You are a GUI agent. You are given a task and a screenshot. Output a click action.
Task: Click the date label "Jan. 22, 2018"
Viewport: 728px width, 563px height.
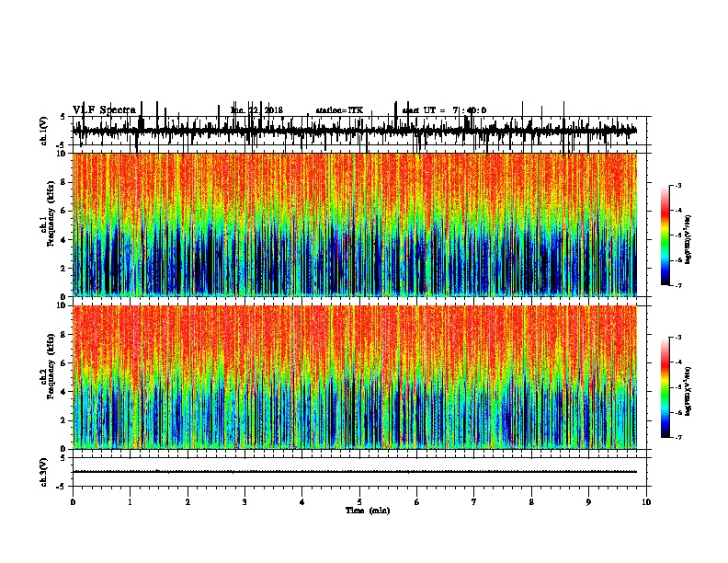point(256,110)
